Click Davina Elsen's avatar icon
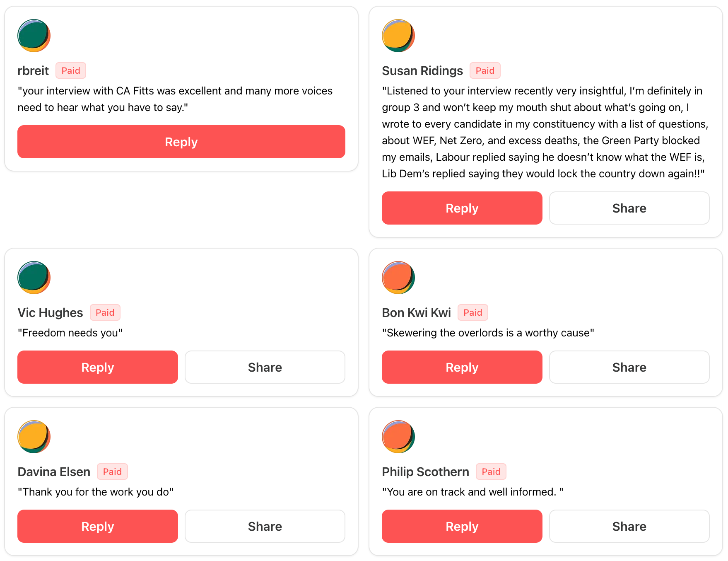The image size is (728, 561). pos(34,437)
